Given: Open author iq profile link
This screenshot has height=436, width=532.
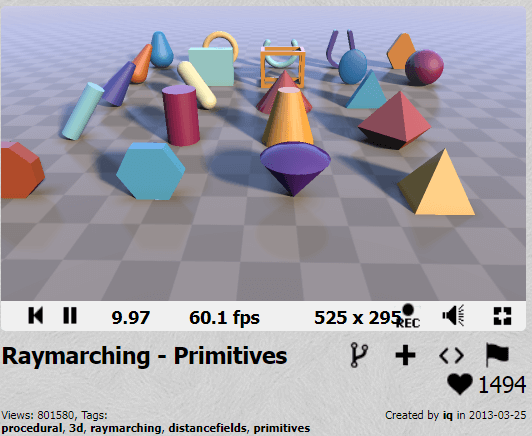Looking at the screenshot, I should click(x=448, y=415).
